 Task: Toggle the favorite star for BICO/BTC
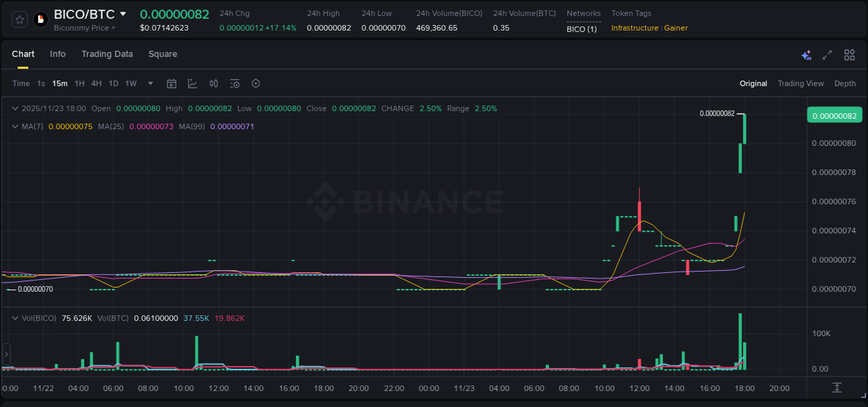click(x=19, y=19)
